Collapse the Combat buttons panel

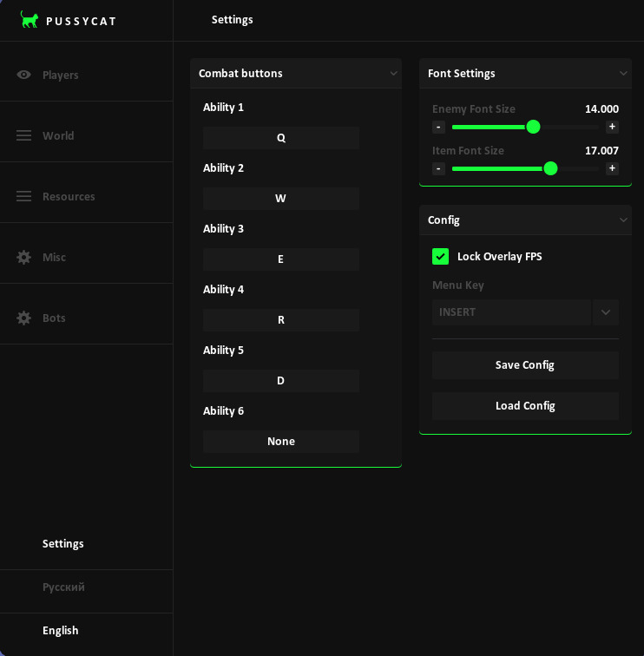click(393, 73)
